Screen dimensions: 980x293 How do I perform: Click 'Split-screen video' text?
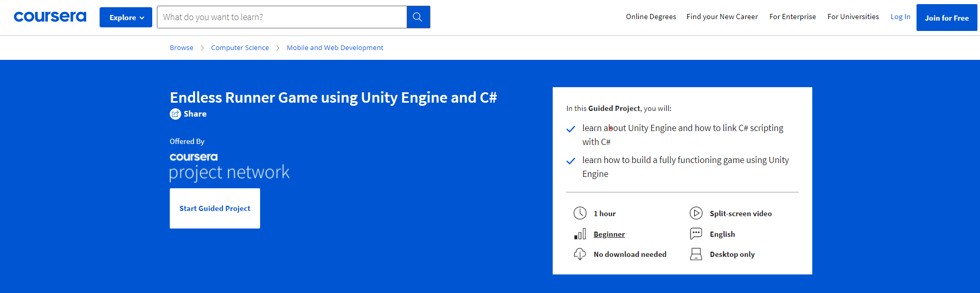point(741,214)
